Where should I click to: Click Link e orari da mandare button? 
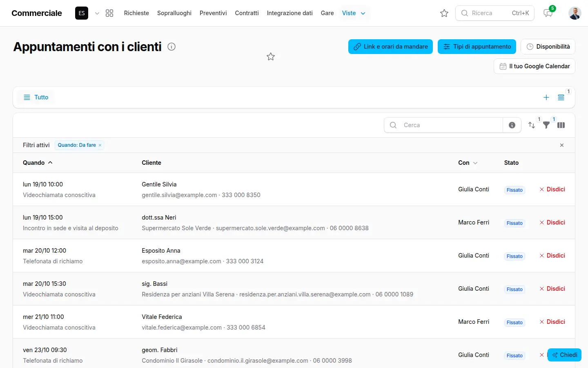pos(390,47)
